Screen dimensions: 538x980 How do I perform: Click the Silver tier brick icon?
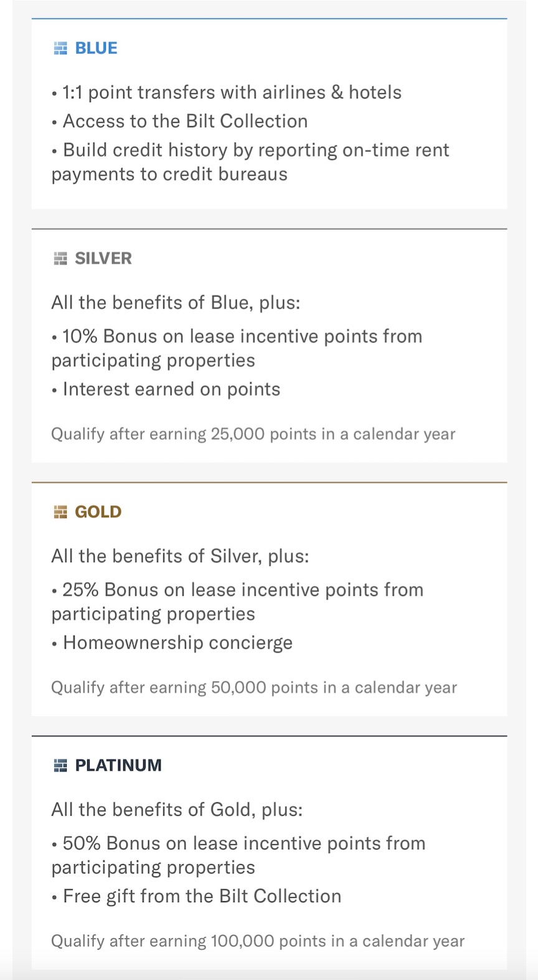(60, 259)
